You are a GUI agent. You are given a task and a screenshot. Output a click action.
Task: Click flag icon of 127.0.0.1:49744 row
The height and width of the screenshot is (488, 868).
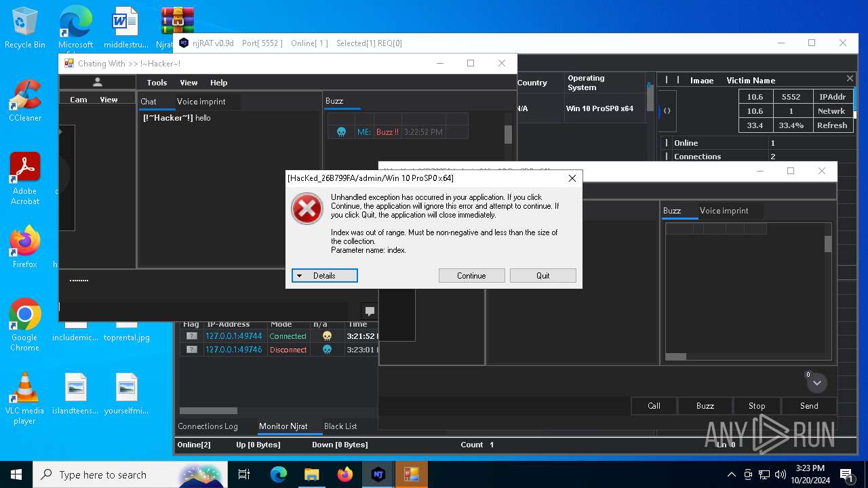[192, 336]
